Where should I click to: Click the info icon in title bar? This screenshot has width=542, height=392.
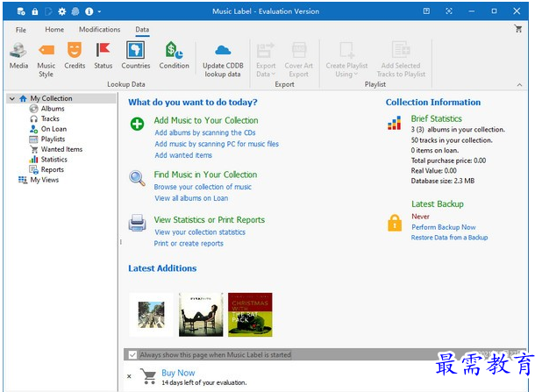tap(89, 11)
